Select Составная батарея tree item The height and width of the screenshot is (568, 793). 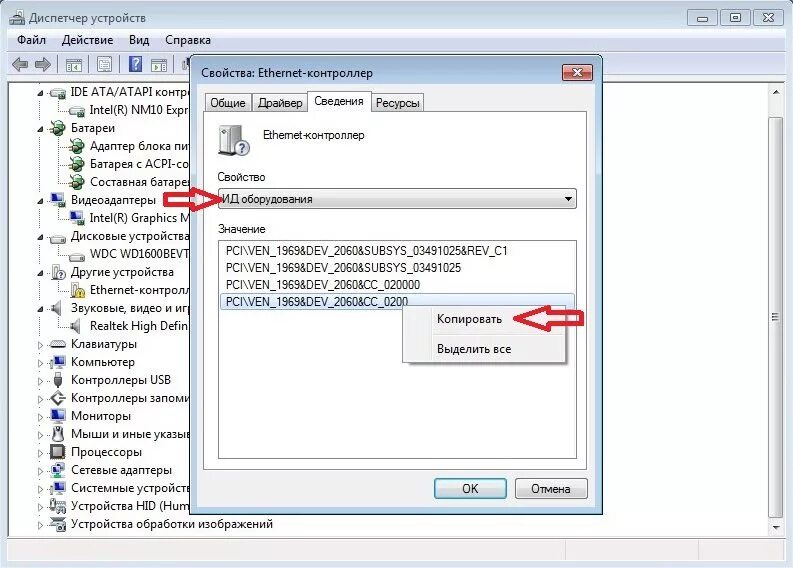point(139,182)
